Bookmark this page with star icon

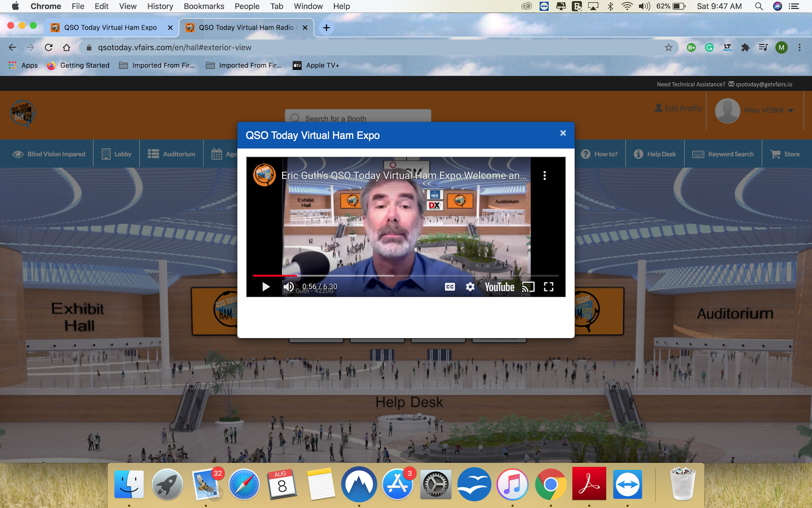click(x=668, y=48)
